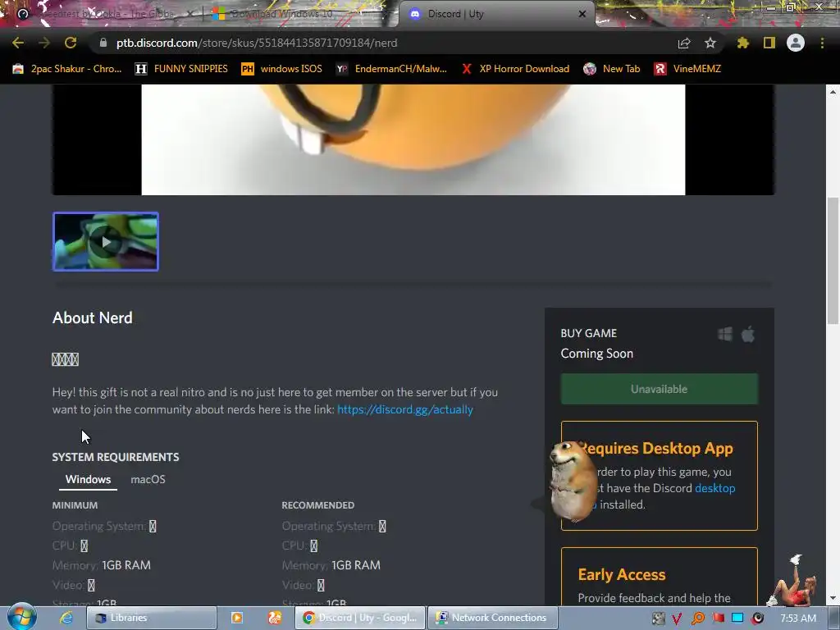This screenshot has width=840, height=630.
Task: Open the discord.gg/actually invite link
Action: (x=405, y=409)
